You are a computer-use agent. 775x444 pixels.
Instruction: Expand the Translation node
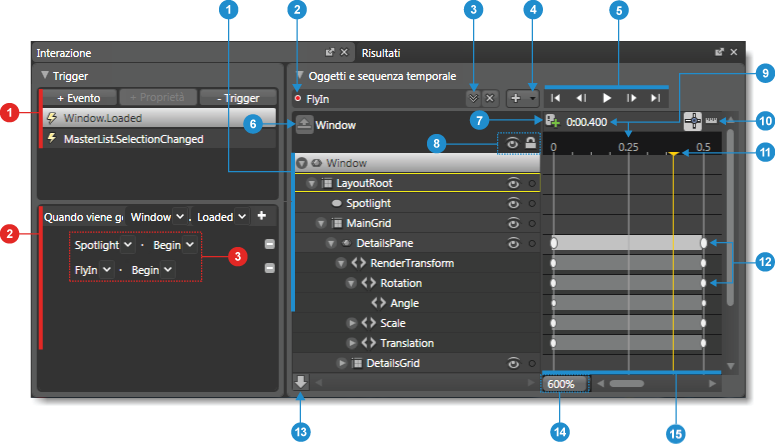click(x=351, y=343)
